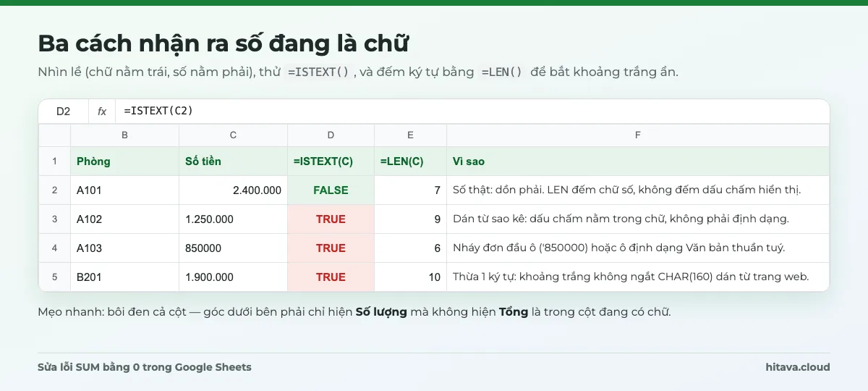Select the amount cell 850000

234,248
